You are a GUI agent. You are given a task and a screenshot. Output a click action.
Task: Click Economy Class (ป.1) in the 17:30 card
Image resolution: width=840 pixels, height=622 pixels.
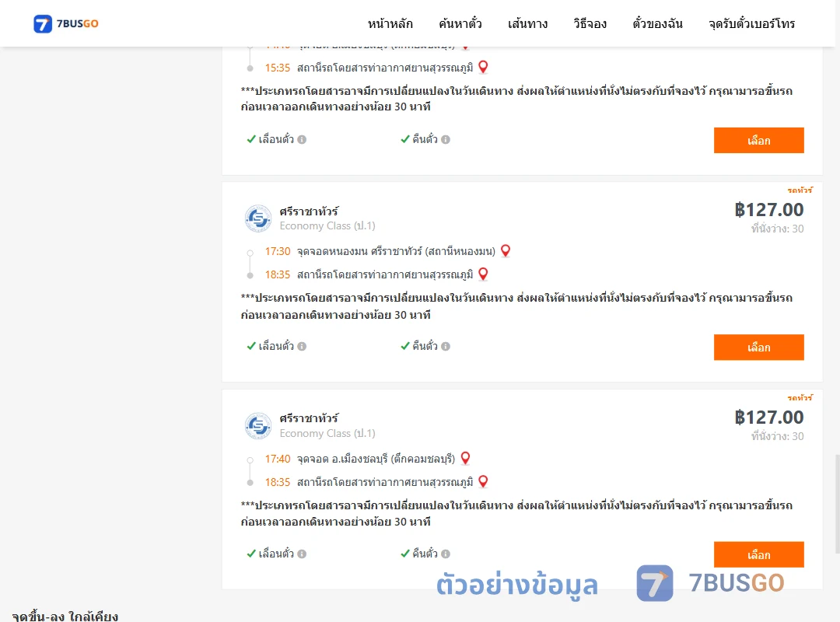(x=327, y=226)
